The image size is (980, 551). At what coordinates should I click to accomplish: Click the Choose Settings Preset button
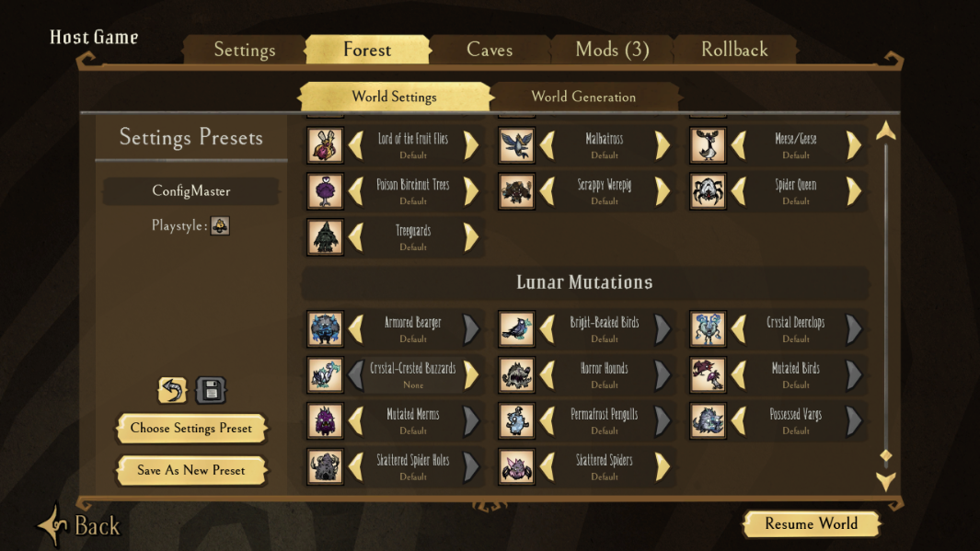click(x=191, y=429)
